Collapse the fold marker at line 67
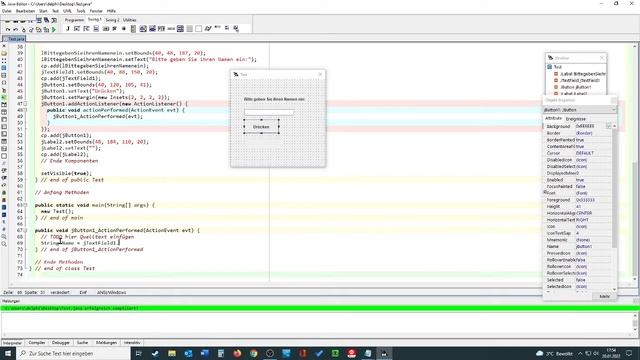 point(25,230)
